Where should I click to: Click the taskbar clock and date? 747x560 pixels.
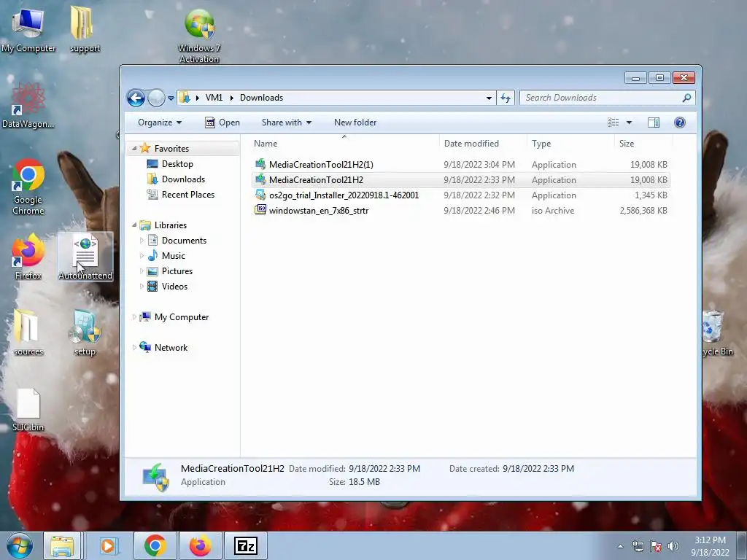point(710,546)
